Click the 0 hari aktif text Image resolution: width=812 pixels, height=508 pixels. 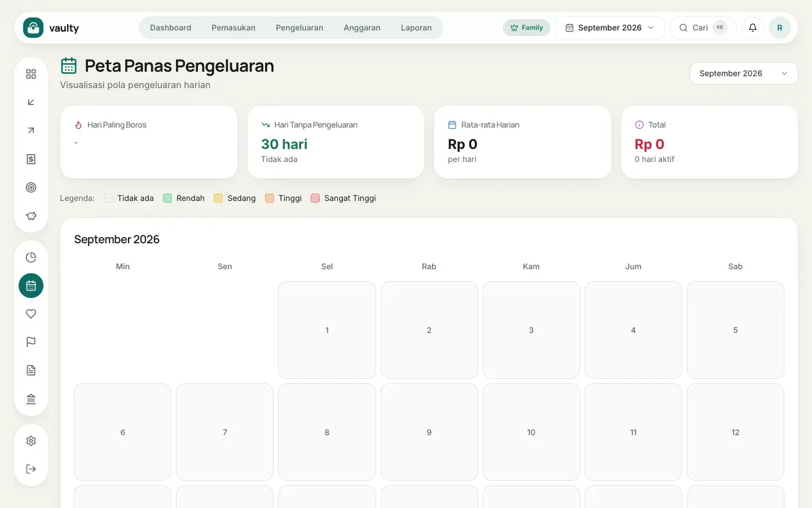point(655,159)
